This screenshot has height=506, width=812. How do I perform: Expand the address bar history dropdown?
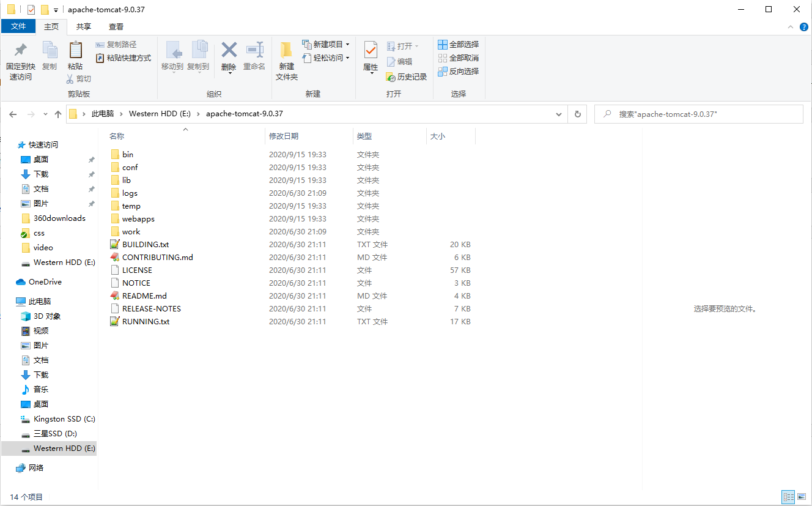(x=559, y=114)
